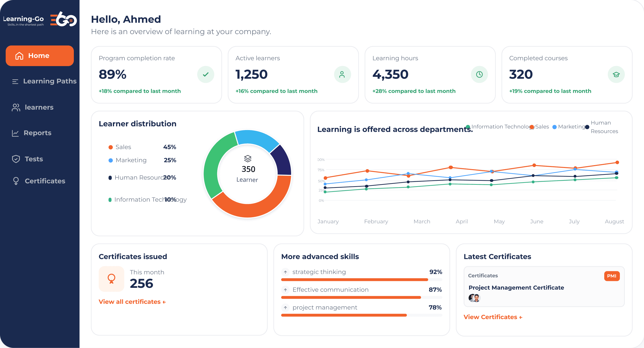Click the project management progress bar
This screenshot has width=644, height=348.
click(x=361, y=315)
